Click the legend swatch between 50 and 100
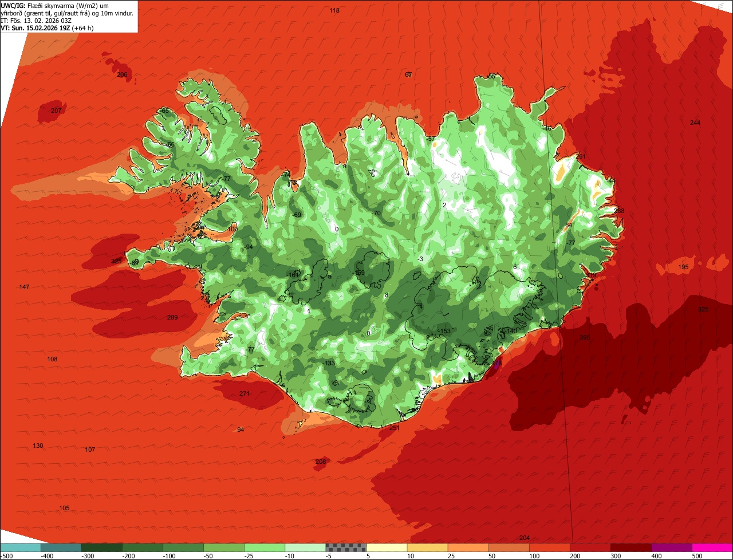This screenshot has height=560, width=733. click(x=509, y=547)
